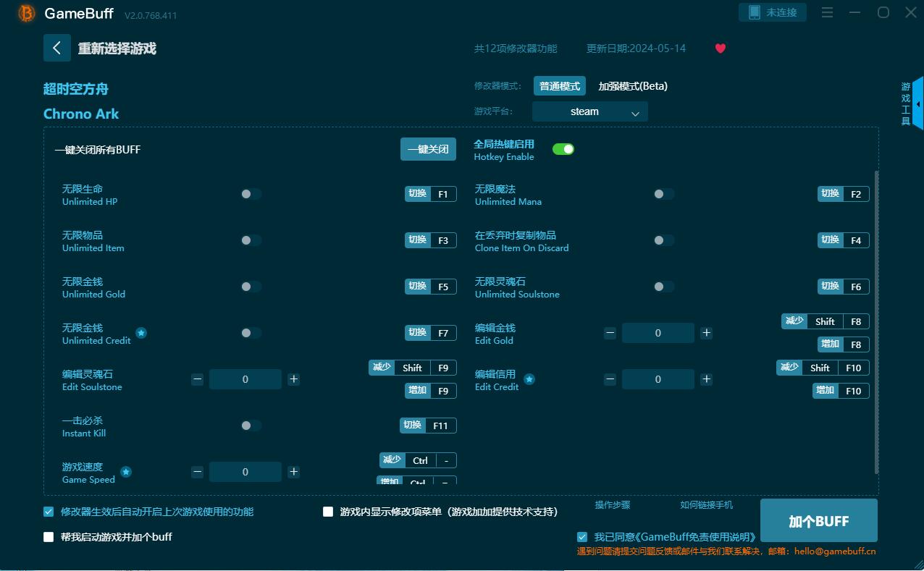
Task: Toggle Clone Item On Discard switch
Action: (663, 240)
